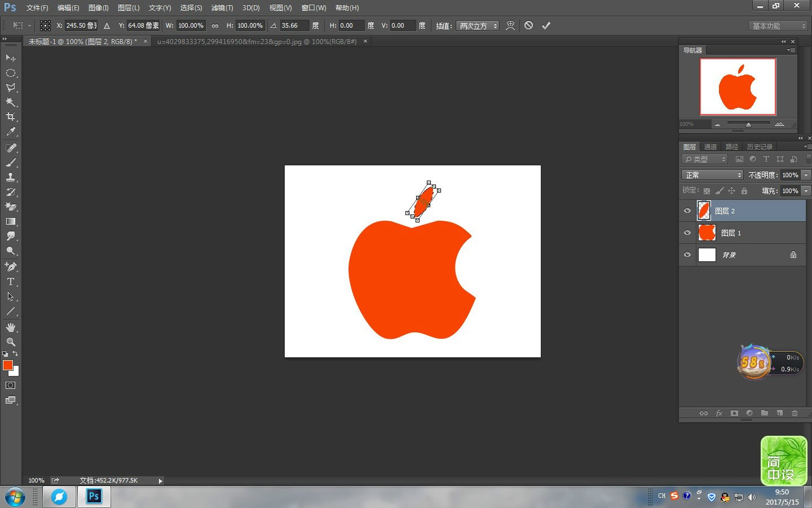The width and height of the screenshot is (812, 508).
Task: Hide the 背景 layer eye icon
Action: point(687,255)
